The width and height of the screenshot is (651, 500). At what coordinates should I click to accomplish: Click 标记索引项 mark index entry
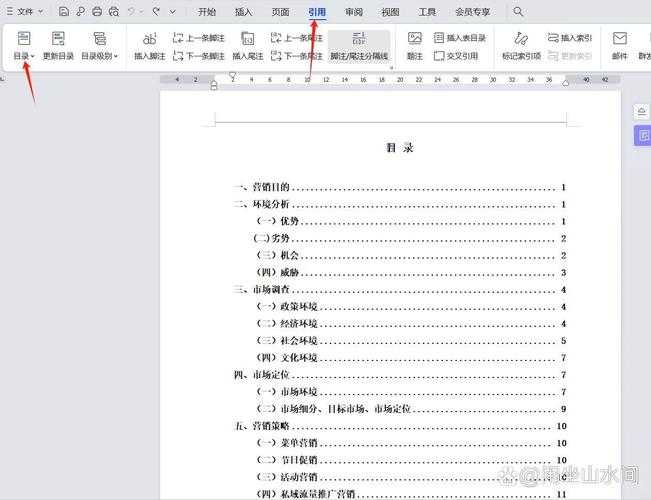(521, 46)
